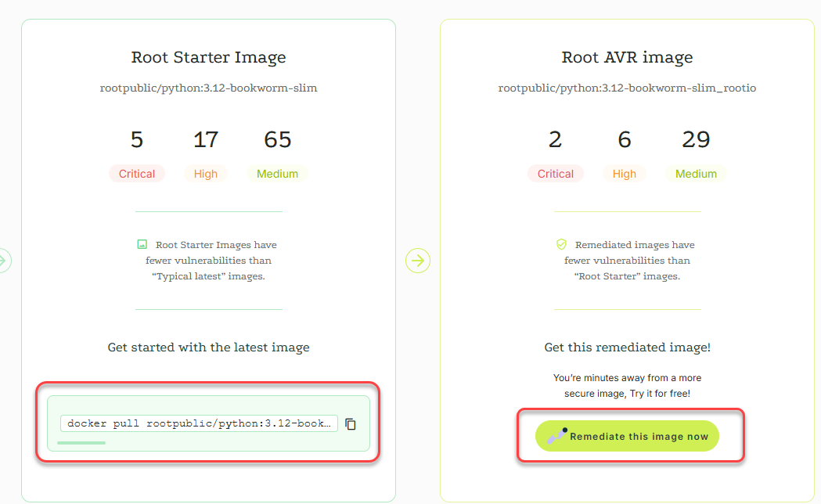Click High badge under Root AVR image
This screenshot has height=504, width=821.
point(624,174)
